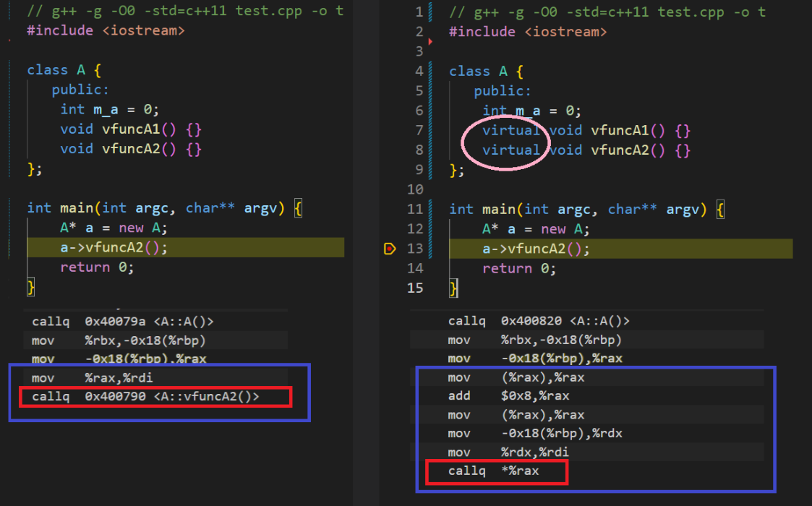Select line number 4 in the right editor
The image size is (812, 506).
(x=419, y=71)
